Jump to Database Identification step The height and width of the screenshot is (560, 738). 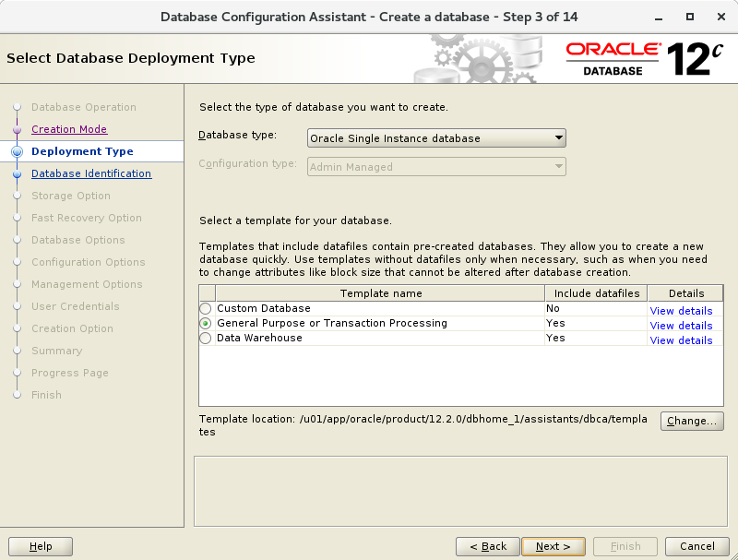pyautogui.click(x=91, y=173)
